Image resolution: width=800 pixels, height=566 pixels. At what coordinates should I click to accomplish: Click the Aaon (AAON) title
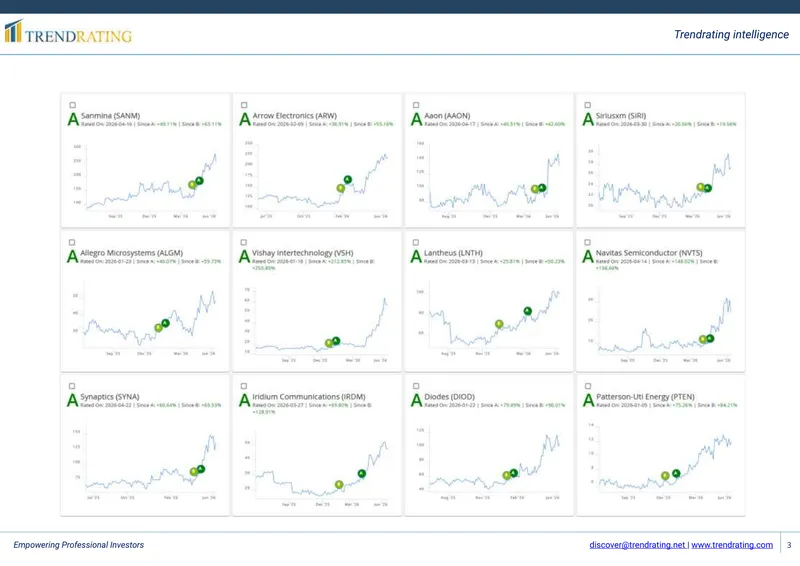pos(447,116)
